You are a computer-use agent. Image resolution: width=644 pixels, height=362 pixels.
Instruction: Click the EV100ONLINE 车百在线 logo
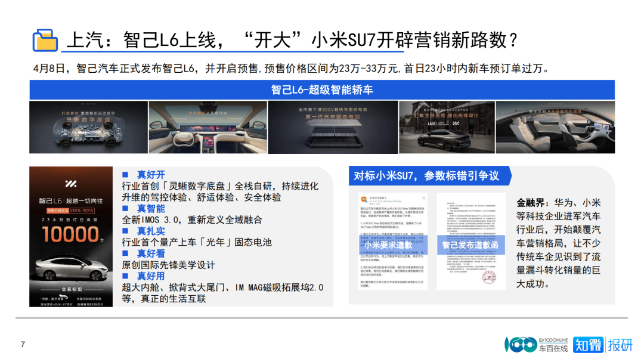click(536, 345)
